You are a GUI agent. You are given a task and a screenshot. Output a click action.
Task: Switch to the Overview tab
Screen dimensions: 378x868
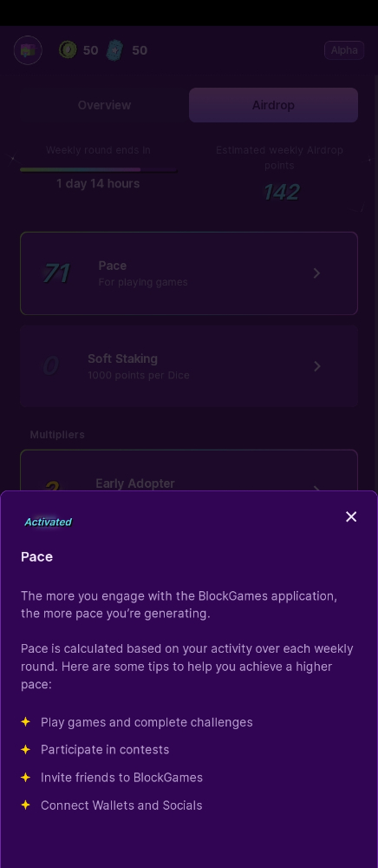click(x=104, y=105)
